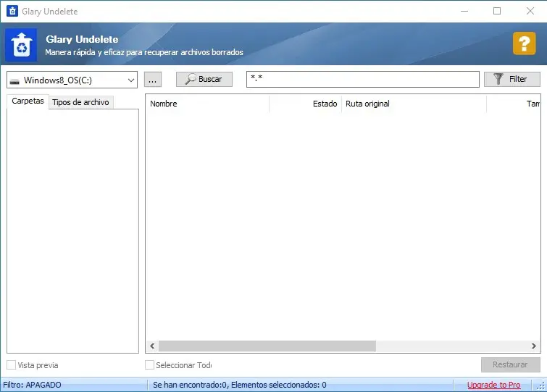Image resolution: width=547 pixels, height=392 pixels.
Task: Sort by the Estado column header
Action: (x=306, y=104)
